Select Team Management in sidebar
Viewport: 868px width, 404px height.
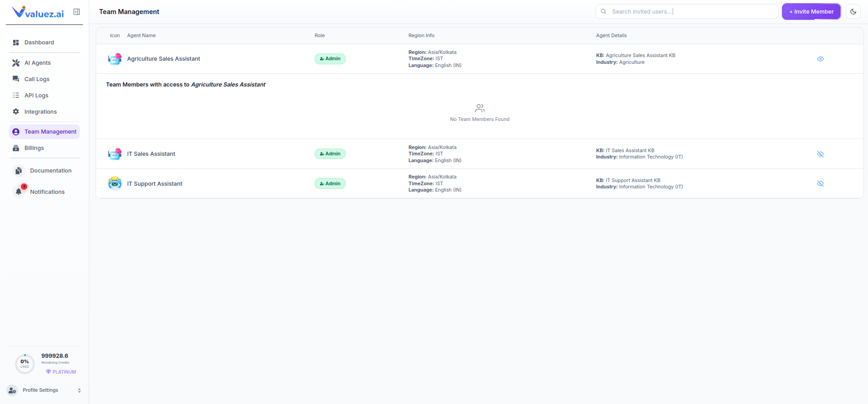click(x=44, y=132)
